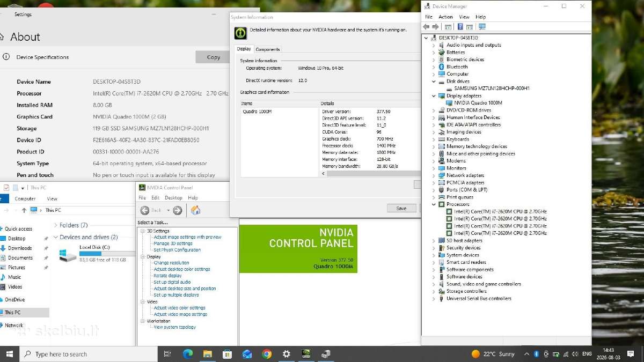The image size is (644, 362).
Task: Open Settings gear on taskbar
Action: click(x=287, y=354)
